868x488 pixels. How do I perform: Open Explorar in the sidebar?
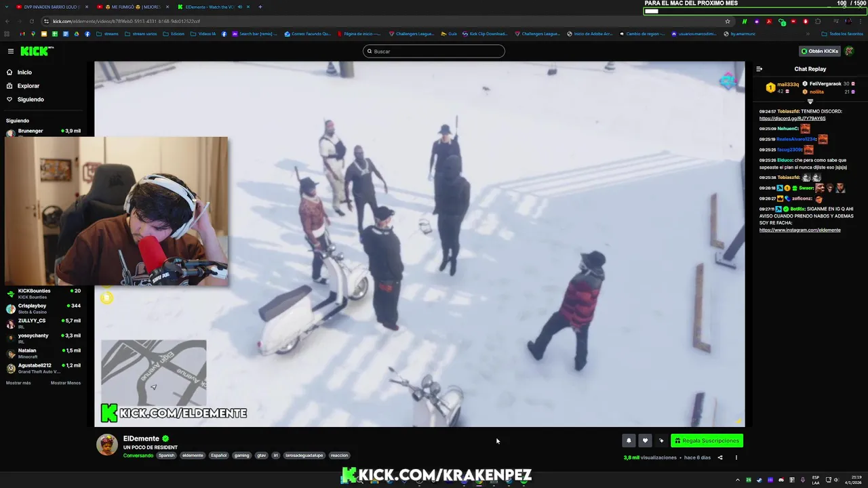(x=23, y=85)
